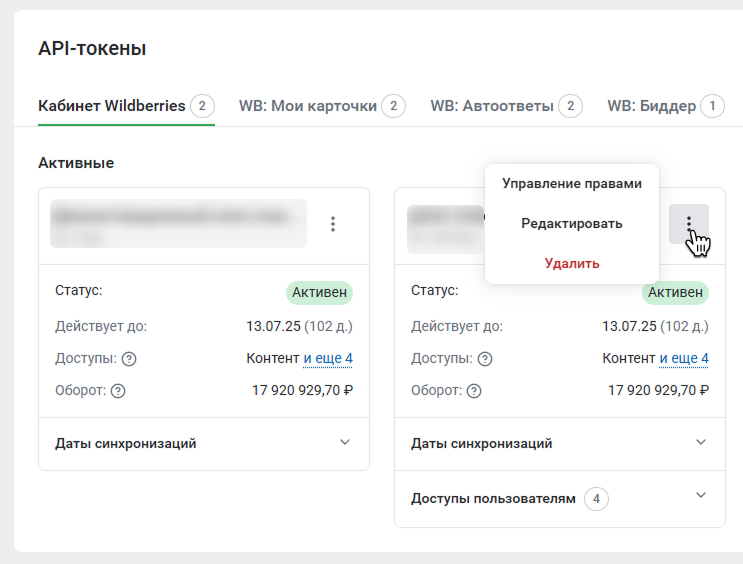Click Активен status badge in second card
743x564 pixels.
(675, 292)
